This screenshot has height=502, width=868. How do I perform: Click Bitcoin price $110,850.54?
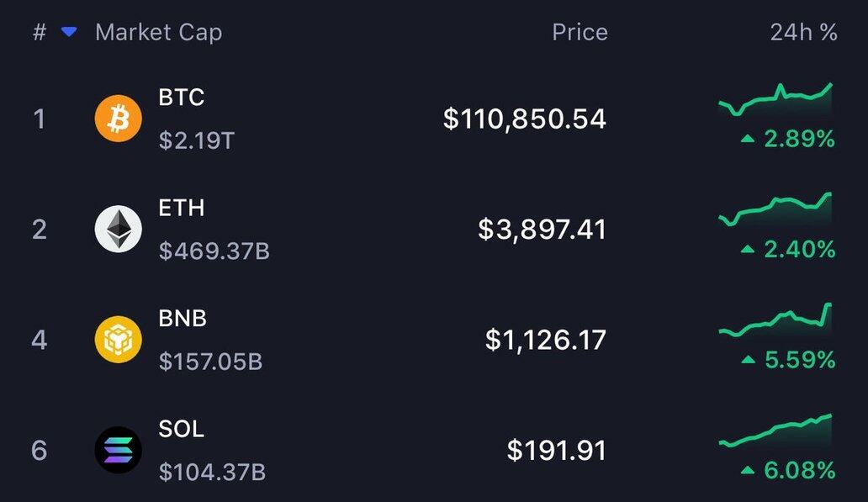pos(524,119)
